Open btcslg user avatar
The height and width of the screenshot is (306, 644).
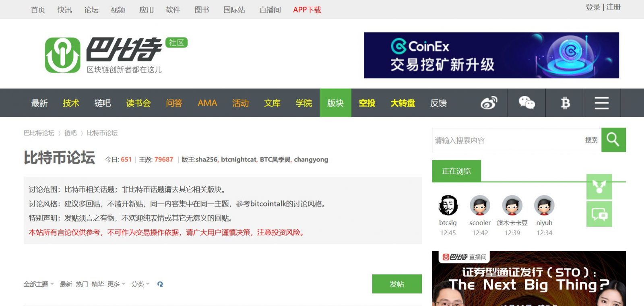(x=448, y=205)
